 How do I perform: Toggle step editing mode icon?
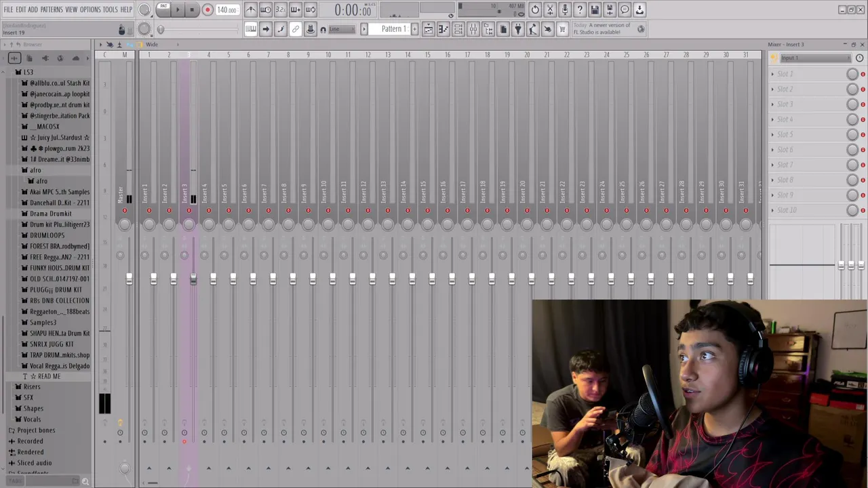tap(281, 29)
